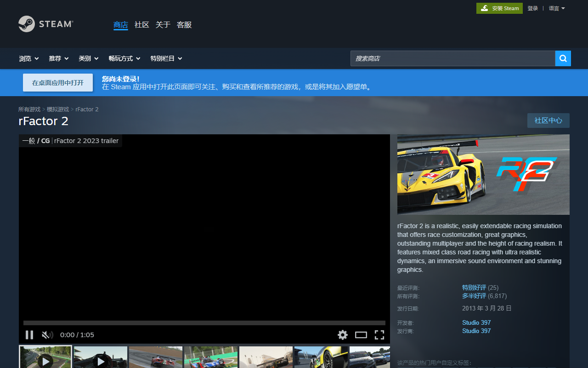Select the sixth thumbnail with yellow car
The image size is (588, 368).
pos(321,357)
